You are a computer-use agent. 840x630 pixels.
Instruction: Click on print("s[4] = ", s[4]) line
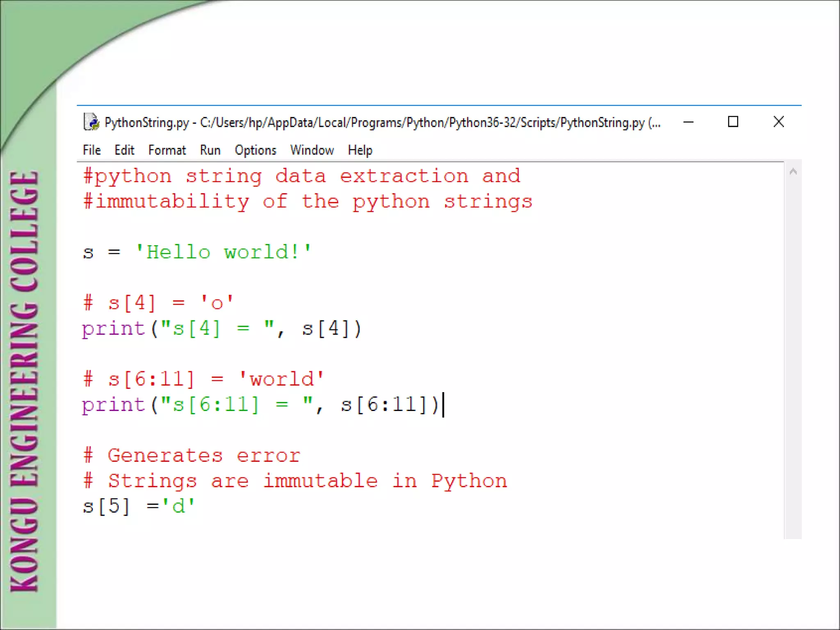[221, 329]
